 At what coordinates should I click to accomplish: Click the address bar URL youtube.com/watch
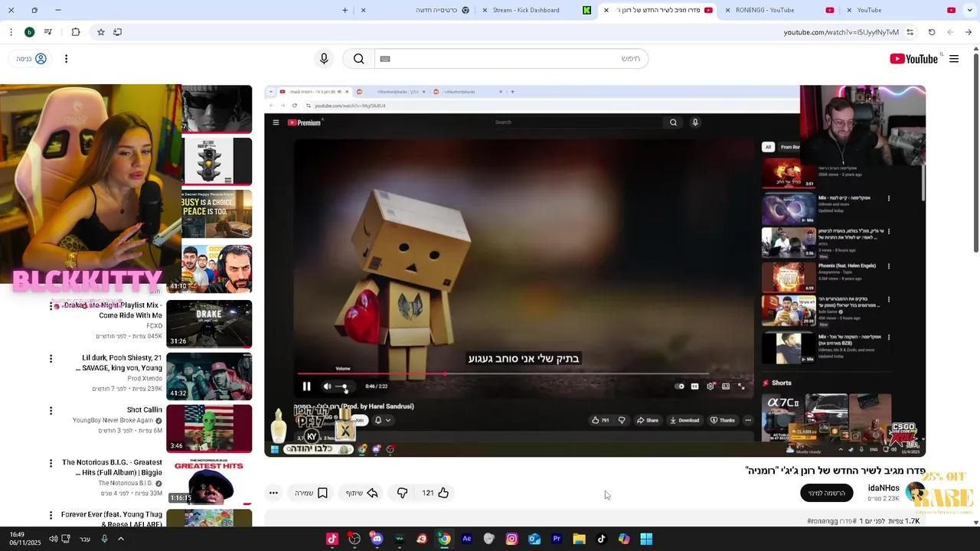(x=841, y=32)
